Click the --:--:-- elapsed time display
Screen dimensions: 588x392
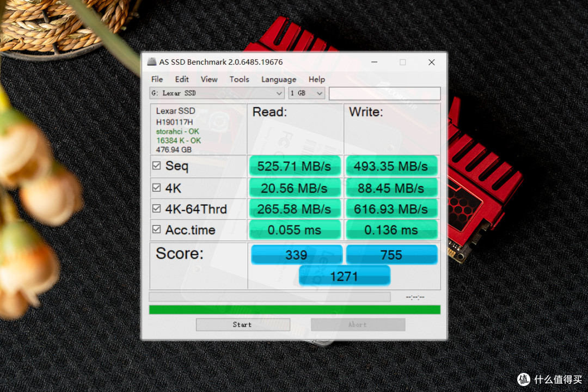click(x=415, y=297)
